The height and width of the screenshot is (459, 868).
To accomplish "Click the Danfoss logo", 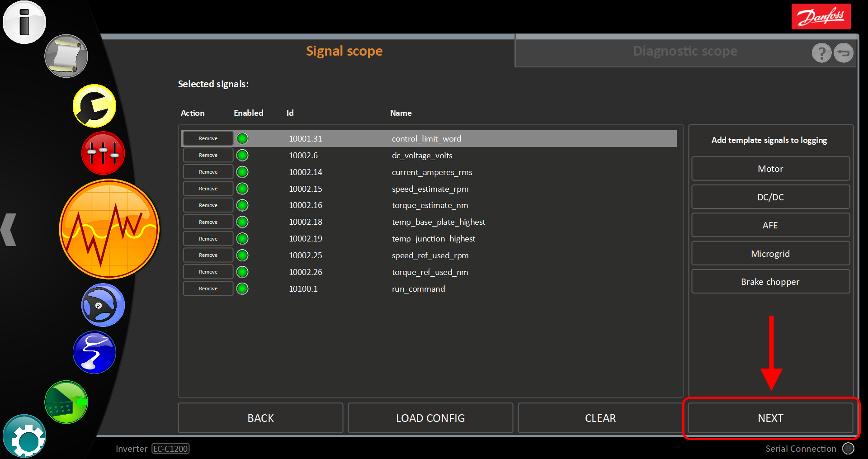I will coord(821,17).
